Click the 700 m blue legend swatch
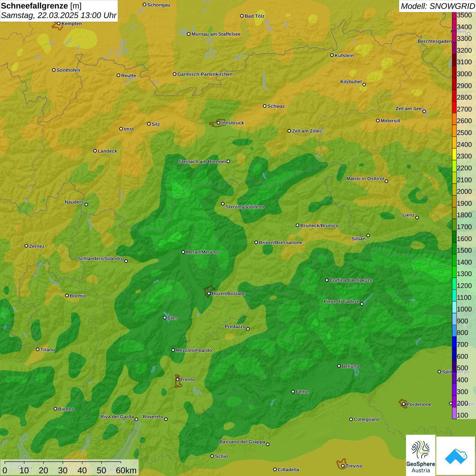 pos(454,342)
